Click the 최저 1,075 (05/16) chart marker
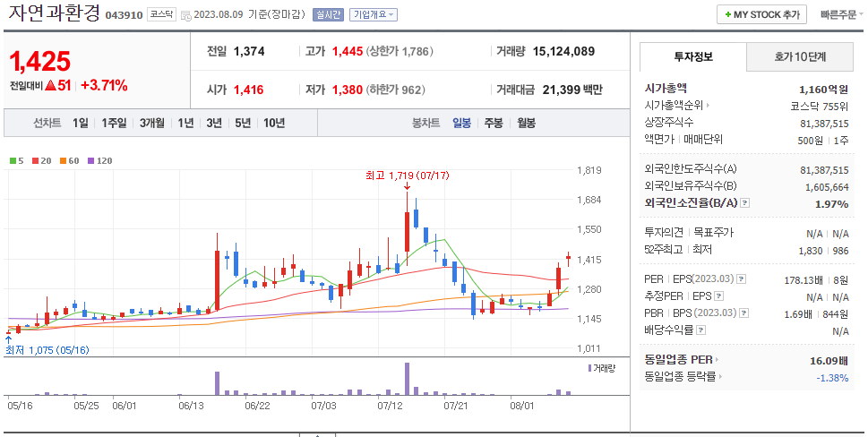 click(x=47, y=350)
